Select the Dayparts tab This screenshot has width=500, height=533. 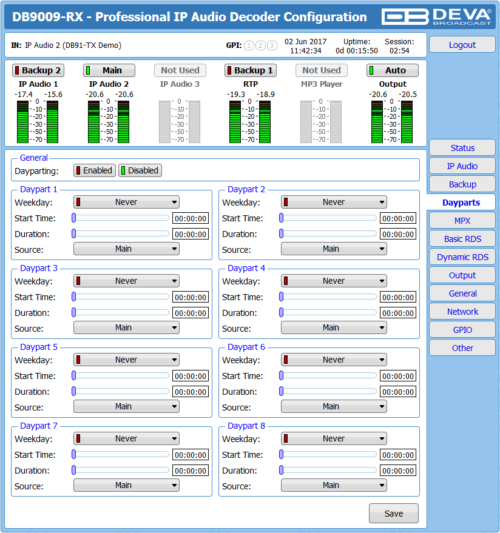coord(461,203)
